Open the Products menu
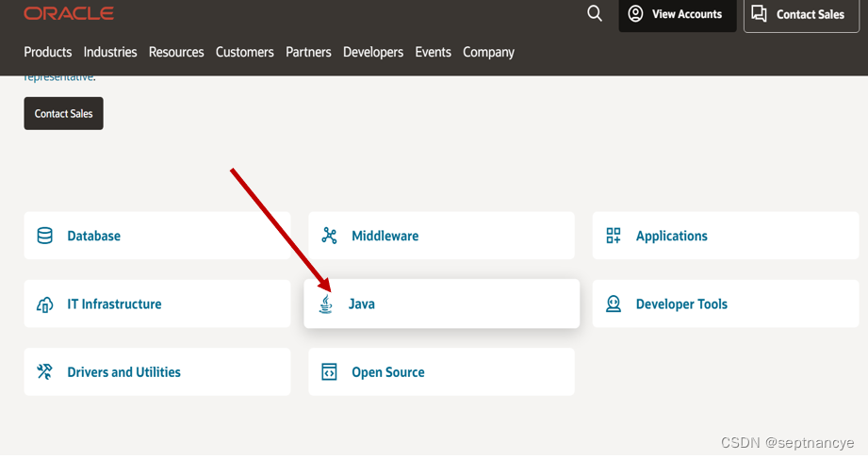This screenshot has width=868, height=459. click(48, 52)
